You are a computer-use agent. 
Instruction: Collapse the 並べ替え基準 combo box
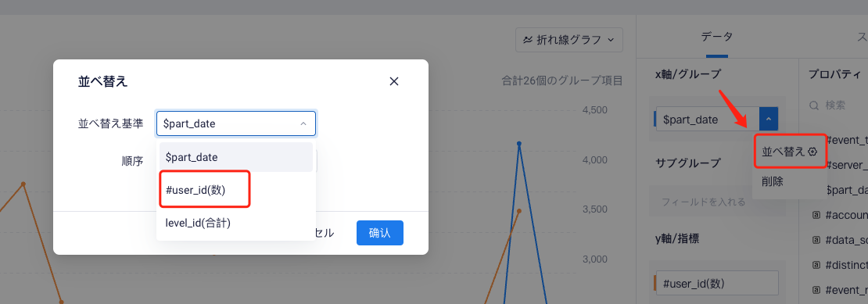tap(303, 123)
